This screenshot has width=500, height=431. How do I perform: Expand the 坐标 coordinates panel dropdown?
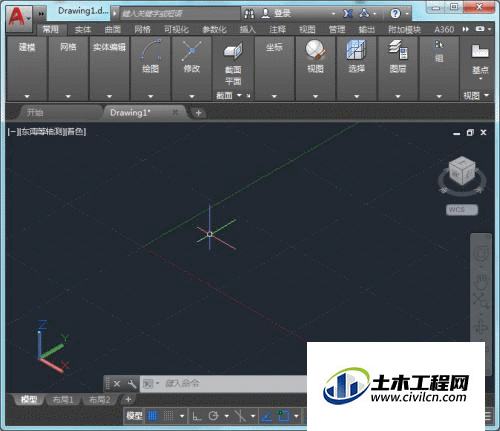point(274,96)
